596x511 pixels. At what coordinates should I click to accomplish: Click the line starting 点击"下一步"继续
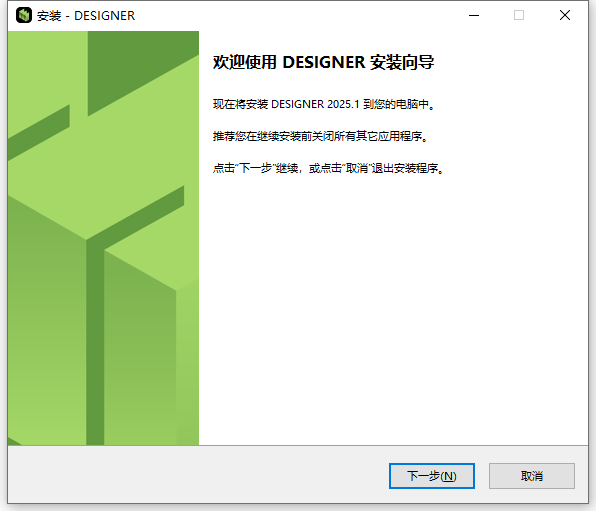328,168
